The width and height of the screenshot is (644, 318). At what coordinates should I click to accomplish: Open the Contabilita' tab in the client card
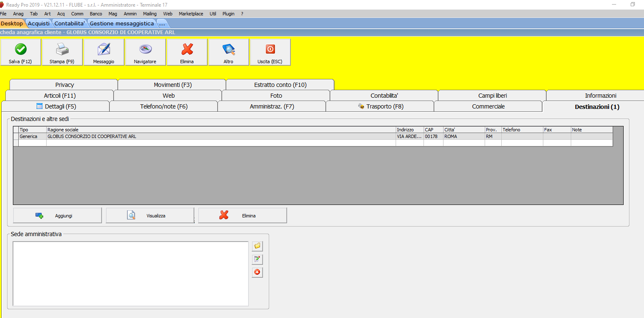pos(384,96)
